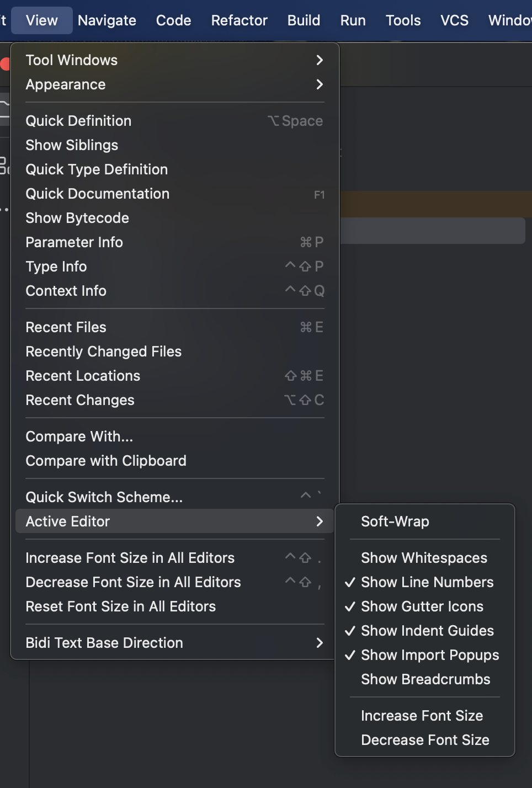Toggle Show Line Numbers checkmark

click(x=425, y=582)
